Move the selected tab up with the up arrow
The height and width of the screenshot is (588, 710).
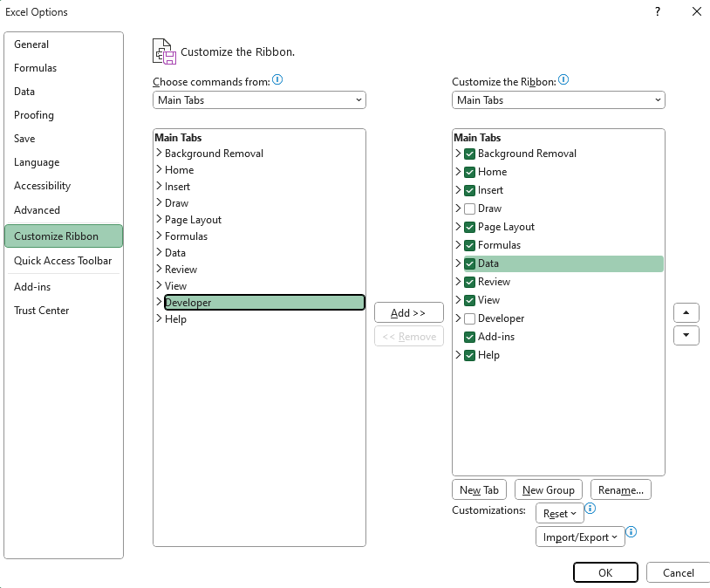click(686, 312)
